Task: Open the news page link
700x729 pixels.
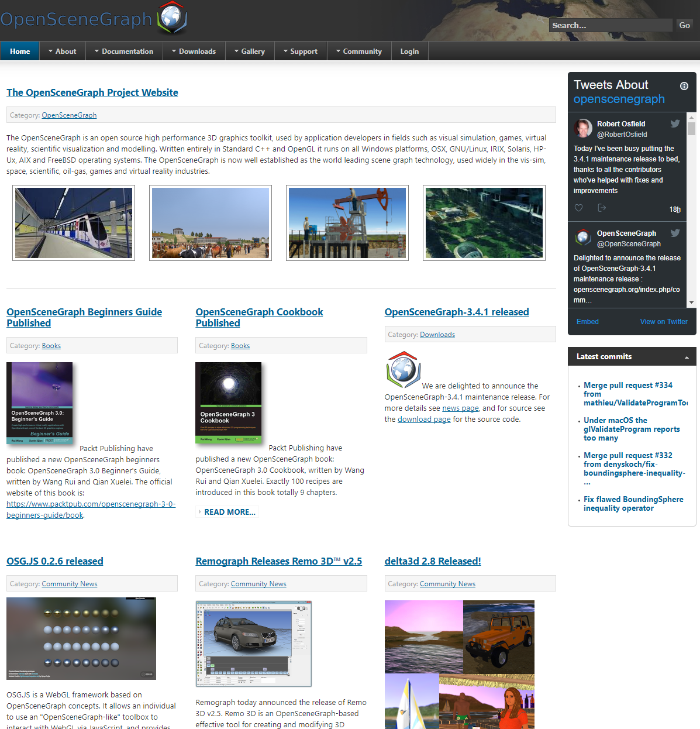Action: pyautogui.click(x=461, y=408)
